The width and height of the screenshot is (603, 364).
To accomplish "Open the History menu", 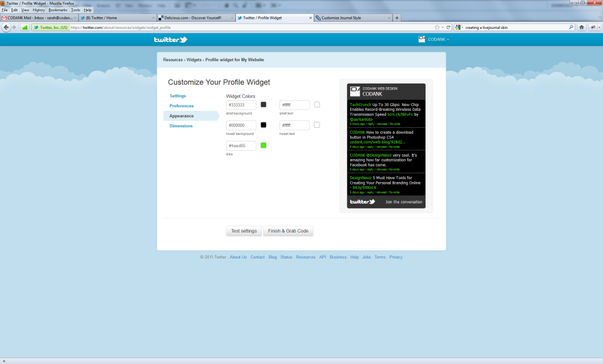I will coord(38,10).
